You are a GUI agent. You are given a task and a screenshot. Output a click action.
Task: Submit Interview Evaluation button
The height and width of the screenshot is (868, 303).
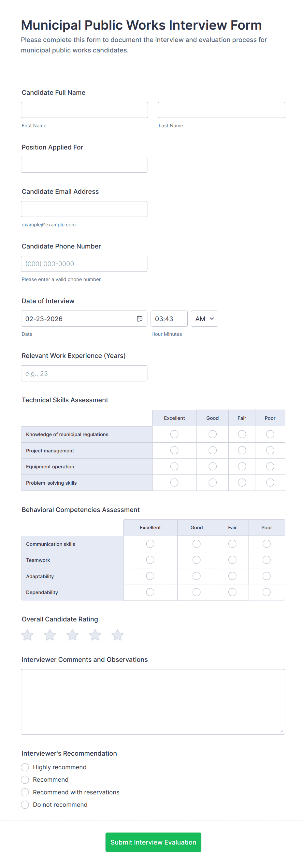point(153,842)
